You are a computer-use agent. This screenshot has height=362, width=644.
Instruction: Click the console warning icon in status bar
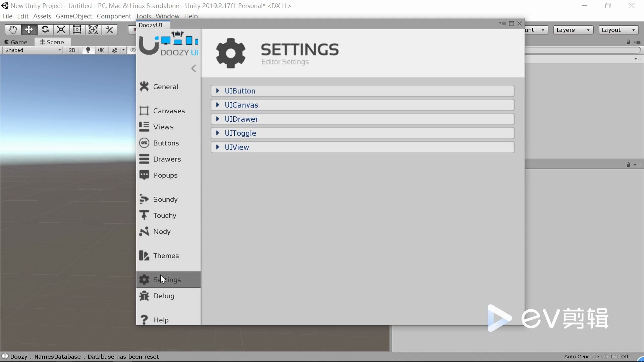pos(5,356)
